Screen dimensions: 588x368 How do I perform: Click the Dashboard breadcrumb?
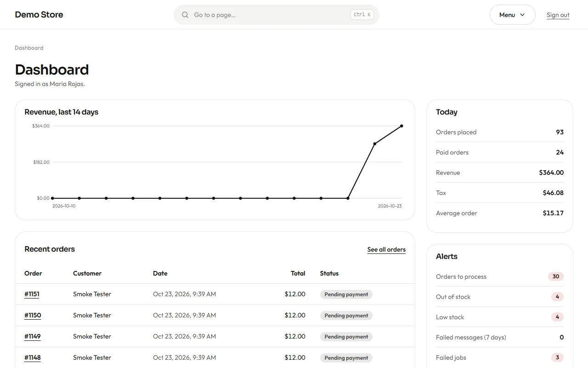[x=29, y=48]
